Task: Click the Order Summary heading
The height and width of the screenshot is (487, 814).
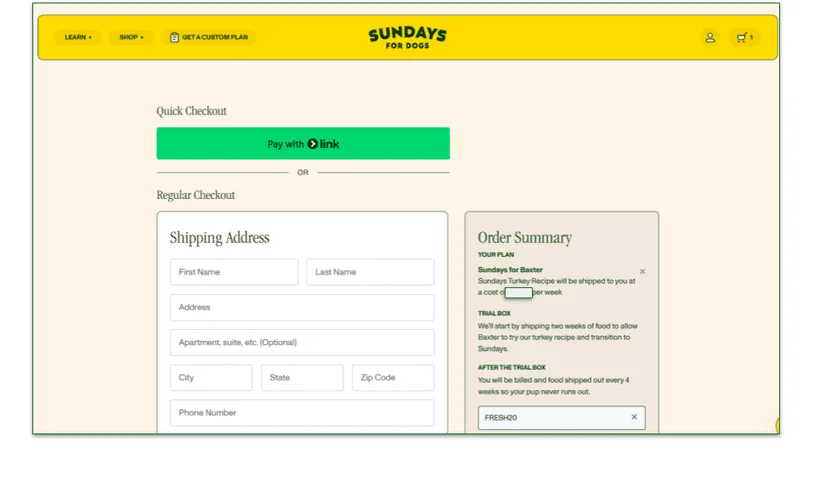Action: click(x=524, y=238)
